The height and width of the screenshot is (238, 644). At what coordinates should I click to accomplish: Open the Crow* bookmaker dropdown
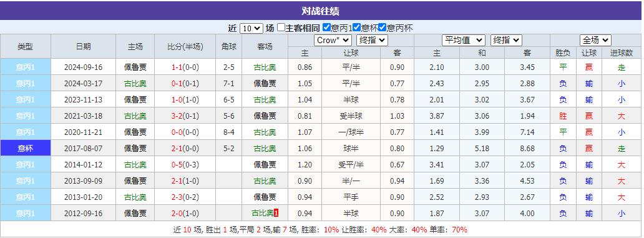click(x=333, y=40)
